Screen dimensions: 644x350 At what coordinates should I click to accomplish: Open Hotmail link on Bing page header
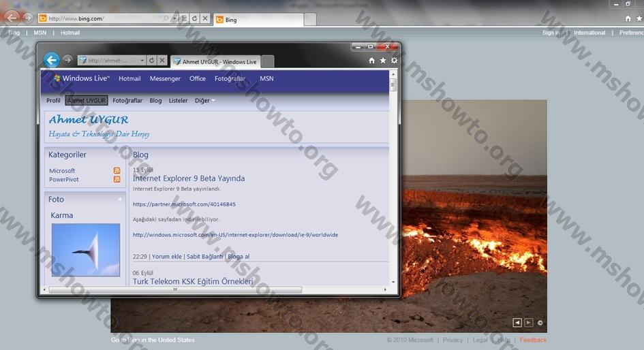pos(70,33)
